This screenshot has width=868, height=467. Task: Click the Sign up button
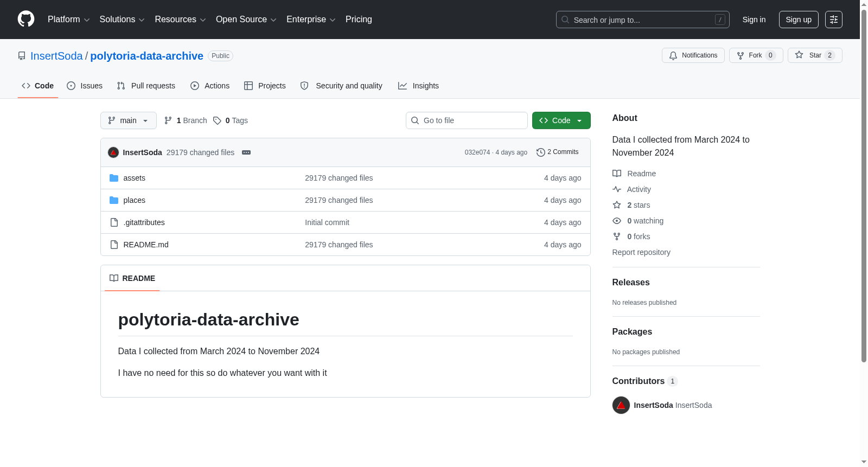click(x=799, y=20)
